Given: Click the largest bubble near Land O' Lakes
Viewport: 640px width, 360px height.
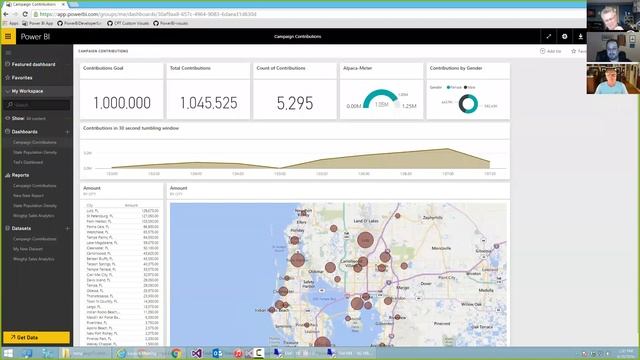Looking at the screenshot, I should 365,240.
